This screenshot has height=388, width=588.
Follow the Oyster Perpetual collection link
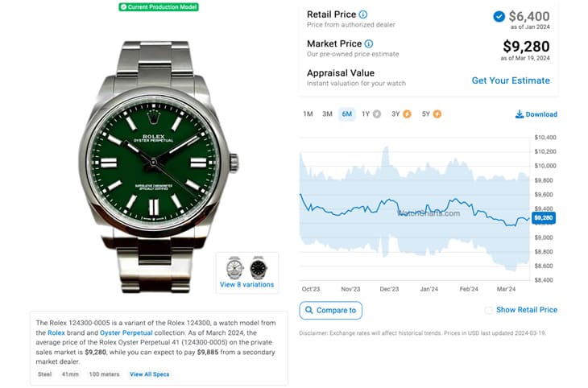(126, 332)
